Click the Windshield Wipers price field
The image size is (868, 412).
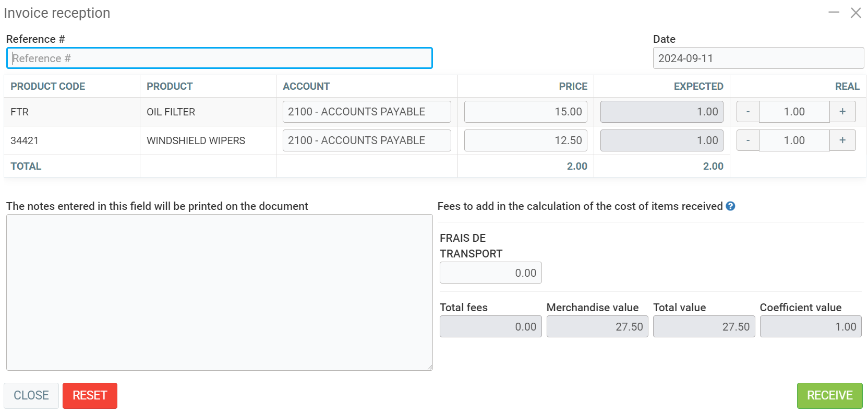coord(525,140)
